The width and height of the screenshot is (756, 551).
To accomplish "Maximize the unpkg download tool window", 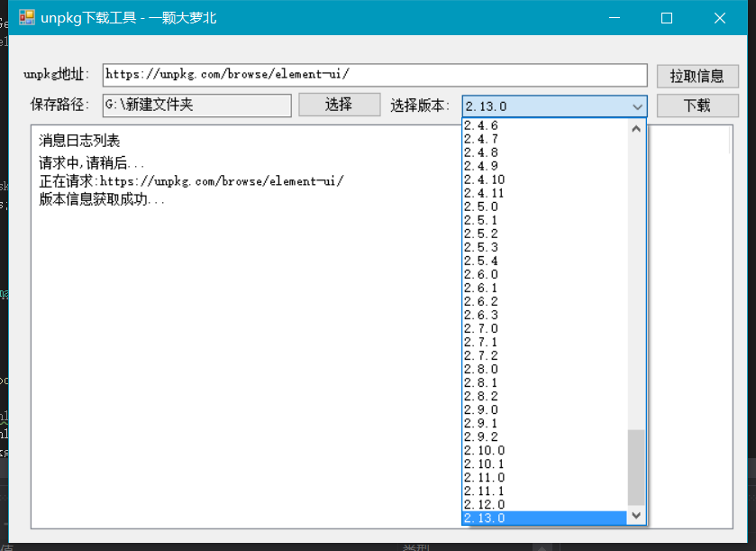I will point(667,18).
